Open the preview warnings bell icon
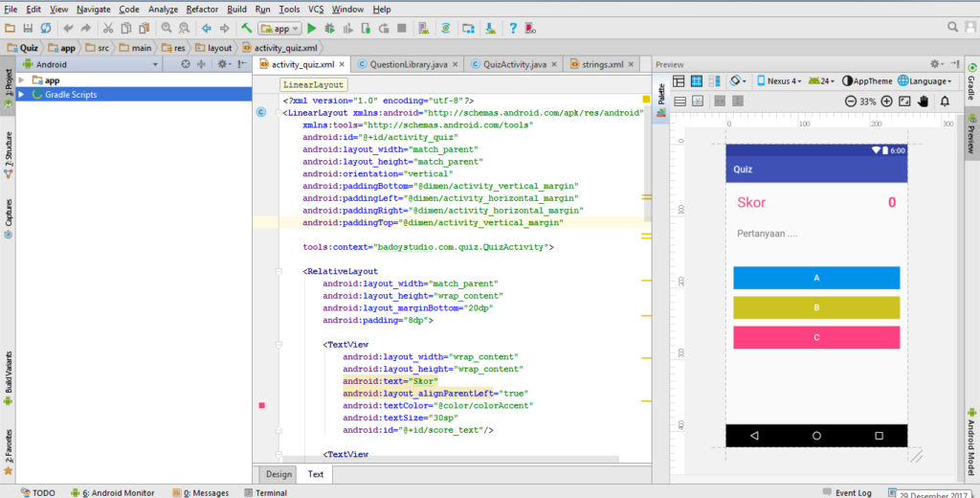 (944, 102)
